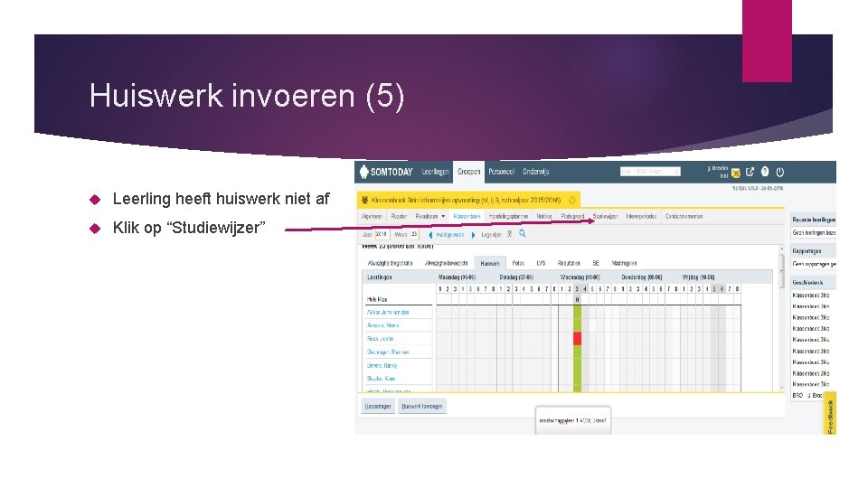868x488 pixels.
Task: Click the Huiswerk toevoegen button
Action: pyautogui.click(x=422, y=406)
